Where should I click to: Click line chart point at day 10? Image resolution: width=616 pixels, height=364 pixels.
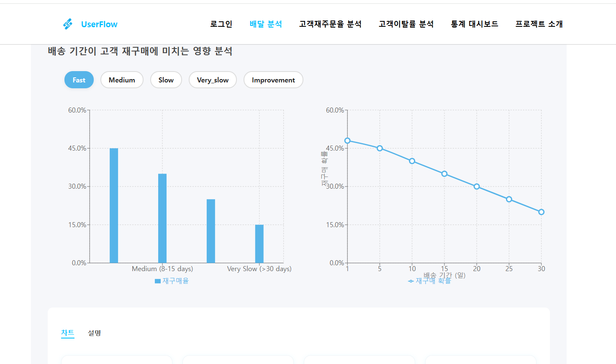coord(412,161)
